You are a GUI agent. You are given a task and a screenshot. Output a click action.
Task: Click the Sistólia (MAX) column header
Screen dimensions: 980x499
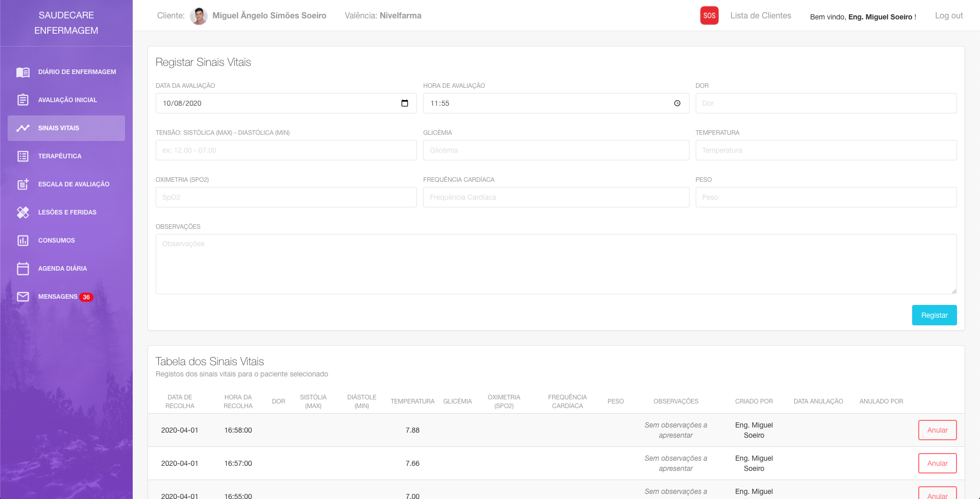(313, 401)
